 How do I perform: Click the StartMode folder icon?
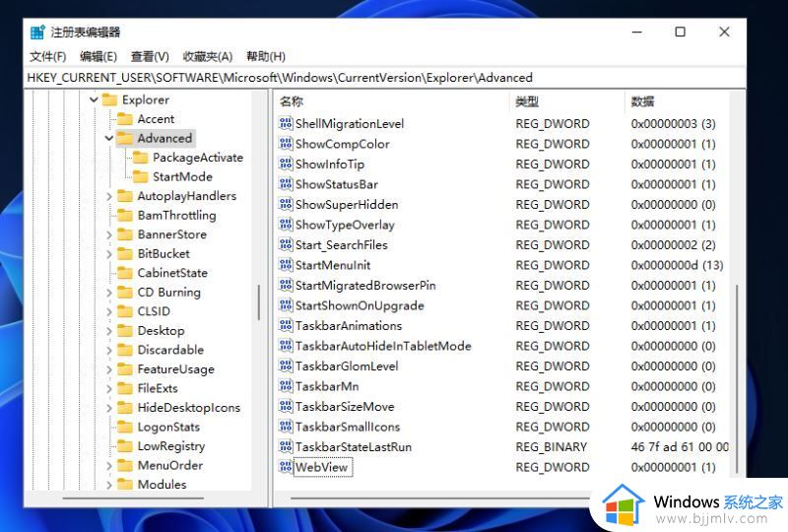140,176
